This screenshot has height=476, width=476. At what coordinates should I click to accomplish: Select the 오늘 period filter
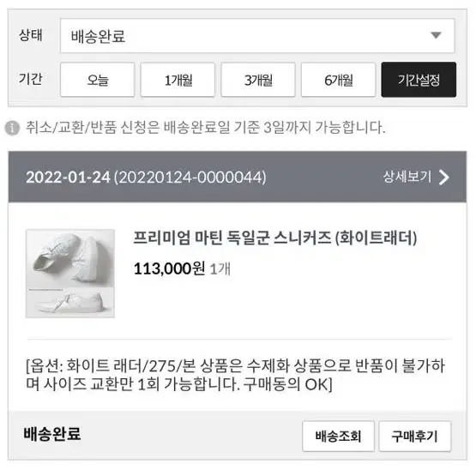coord(97,80)
